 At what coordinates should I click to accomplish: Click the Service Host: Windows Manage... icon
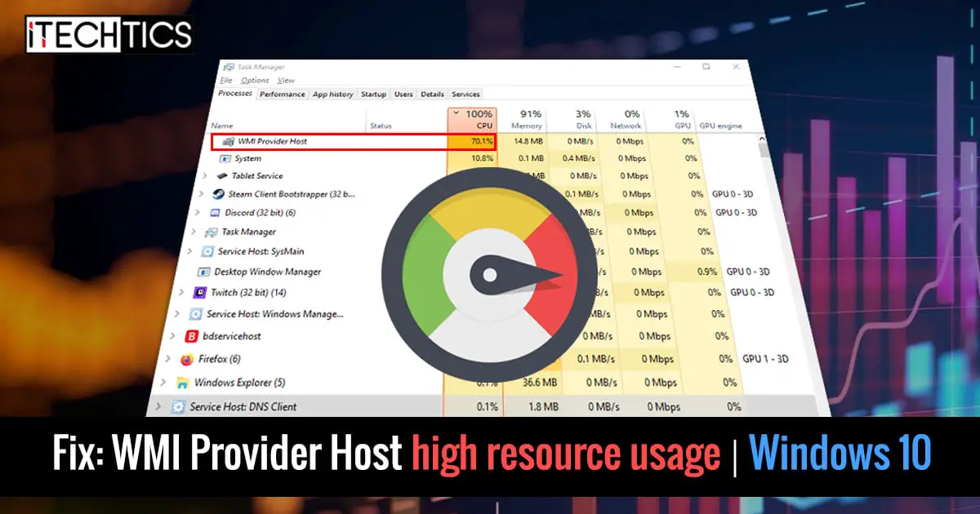196,313
